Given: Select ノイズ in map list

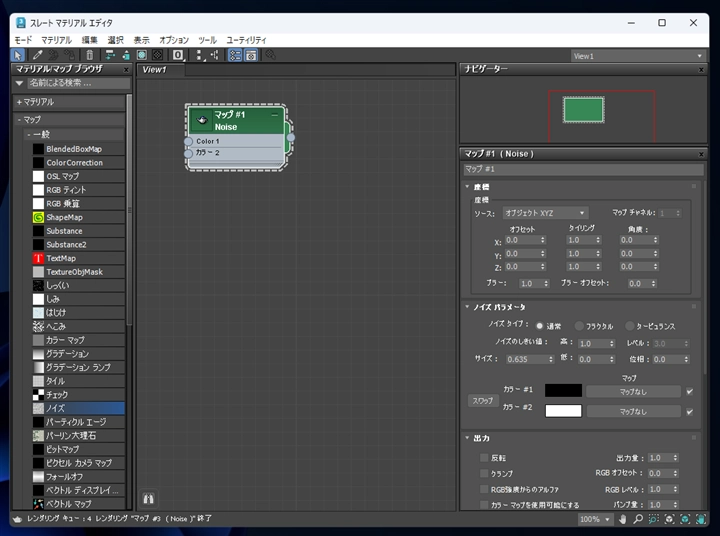Looking at the screenshot, I should click(79, 408).
